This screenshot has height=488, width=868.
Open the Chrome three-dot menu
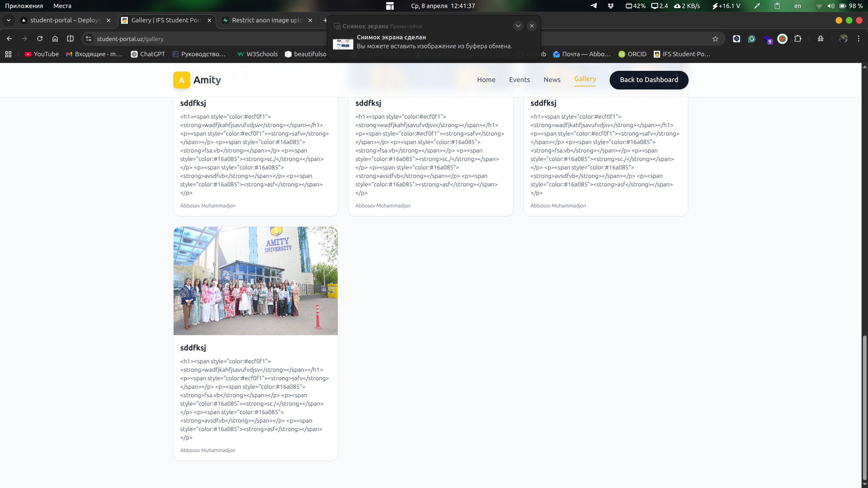pos(859,39)
